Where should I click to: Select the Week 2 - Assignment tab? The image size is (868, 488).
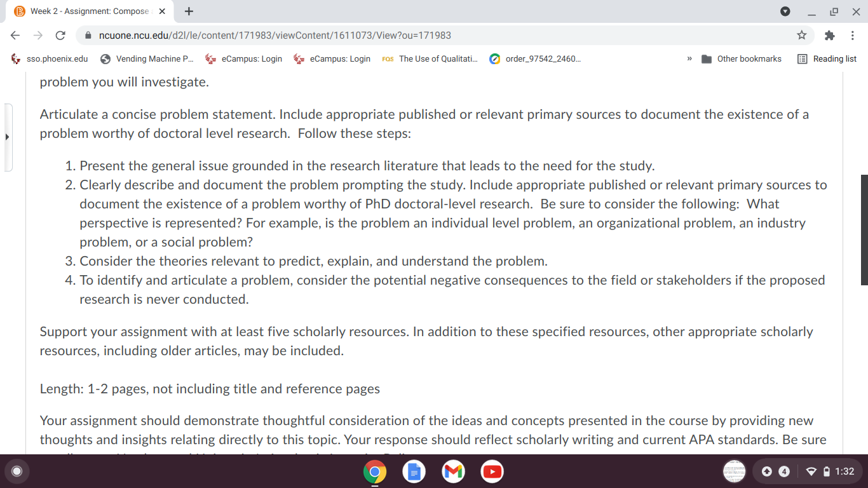(89, 11)
